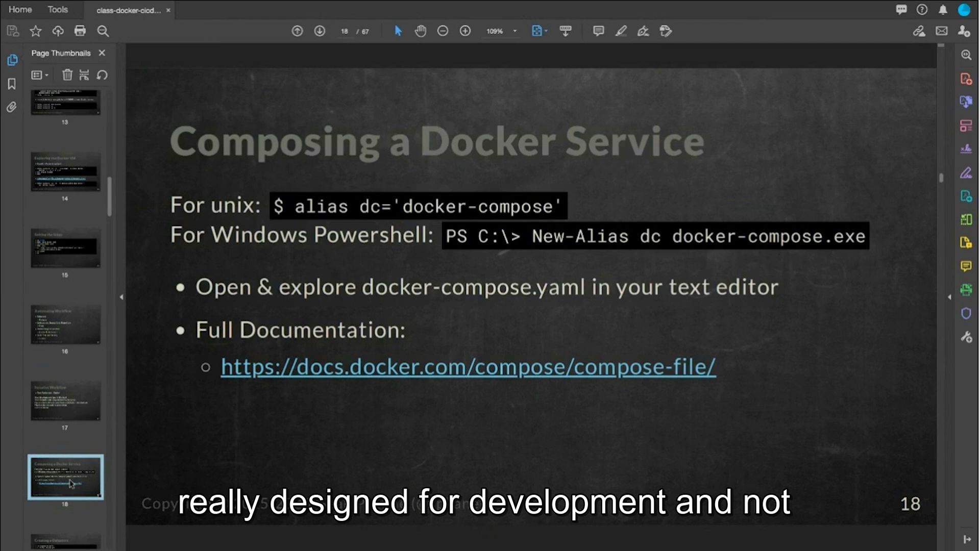980x551 pixels.
Task: Click the fill and sign icon at top right
Action: 919,31
